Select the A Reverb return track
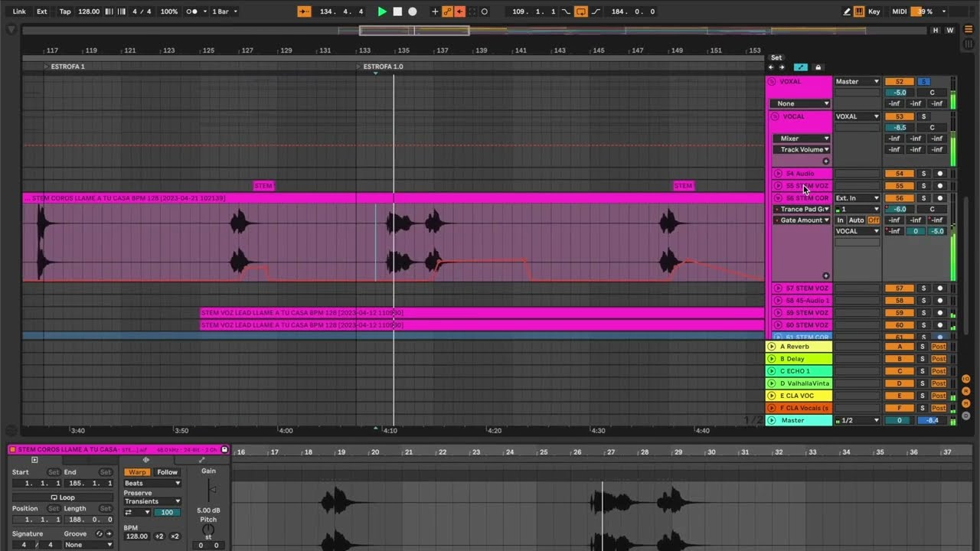The height and width of the screenshot is (551, 980). click(x=799, y=347)
